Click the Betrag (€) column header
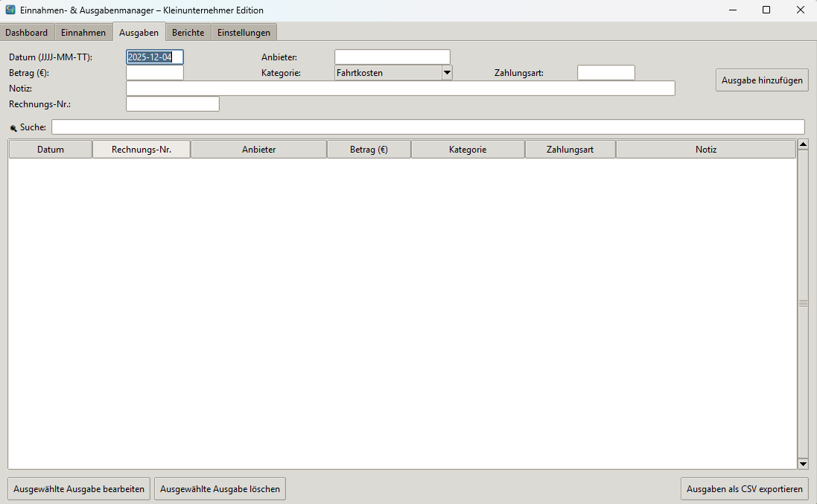Screen dimensions: 817x504 368,149
